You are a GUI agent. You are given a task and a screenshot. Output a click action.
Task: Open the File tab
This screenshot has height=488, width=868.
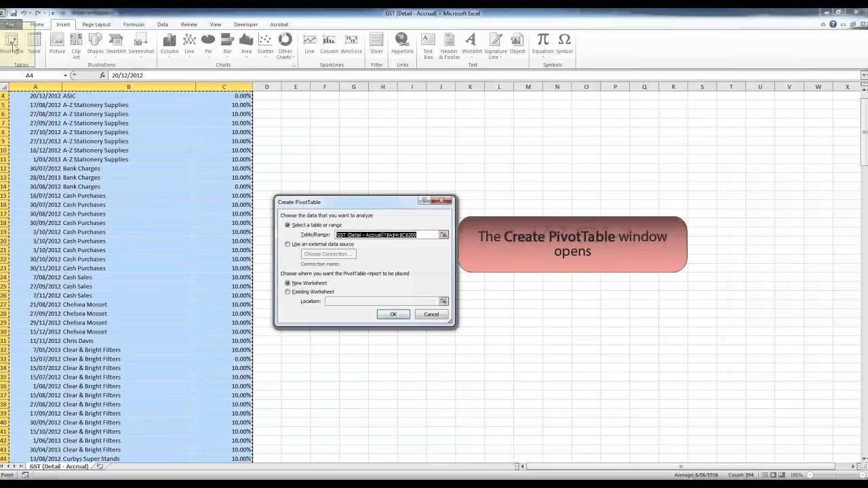(x=10, y=24)
